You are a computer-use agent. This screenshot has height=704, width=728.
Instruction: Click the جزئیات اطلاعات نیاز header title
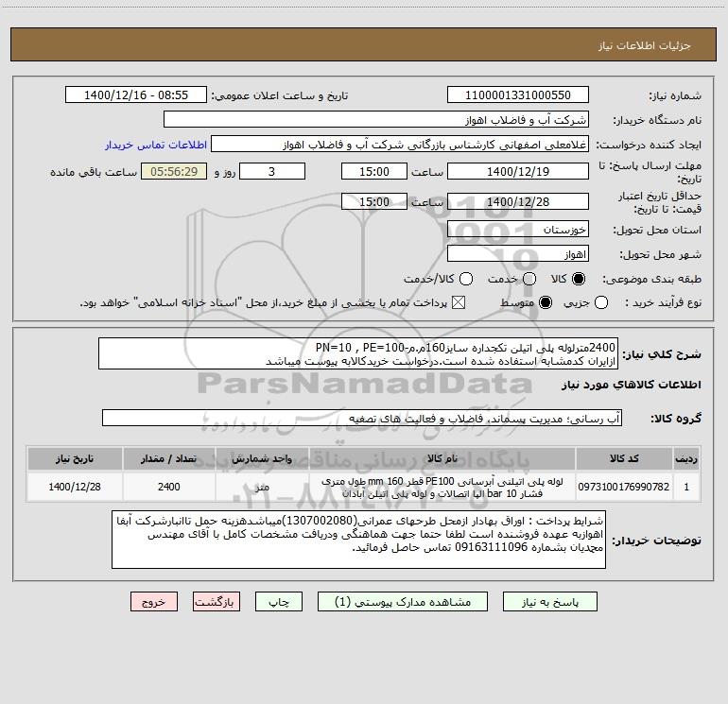pyautogui.click(x=645, y=45)
